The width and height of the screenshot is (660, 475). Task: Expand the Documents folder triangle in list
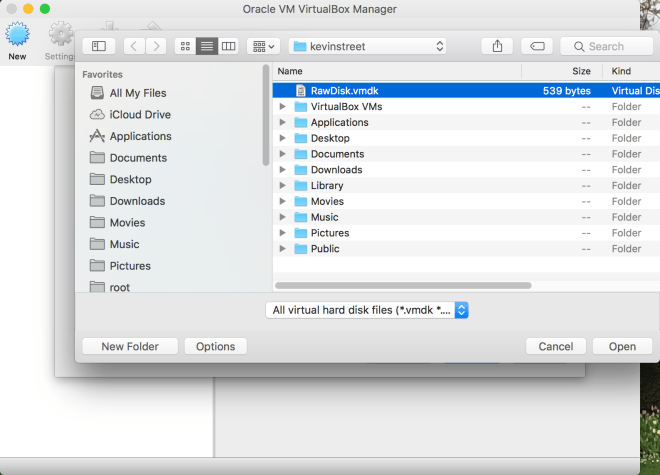282,154
